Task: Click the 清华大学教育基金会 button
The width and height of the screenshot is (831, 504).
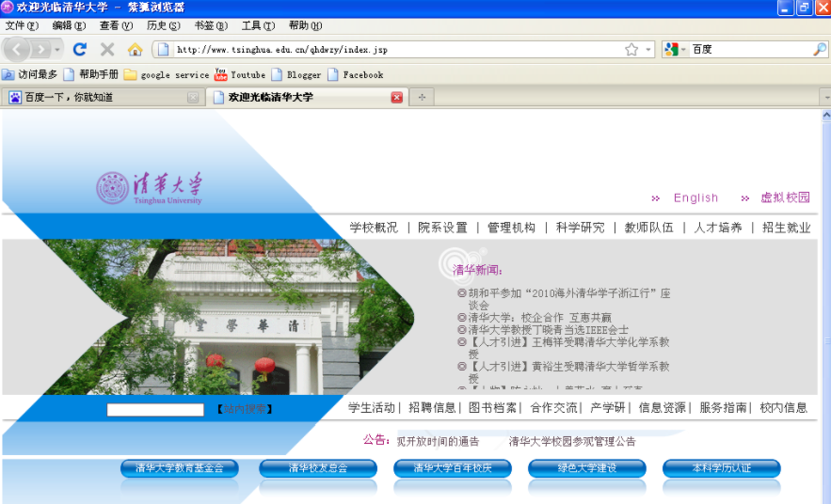Action: coord(179,468)
